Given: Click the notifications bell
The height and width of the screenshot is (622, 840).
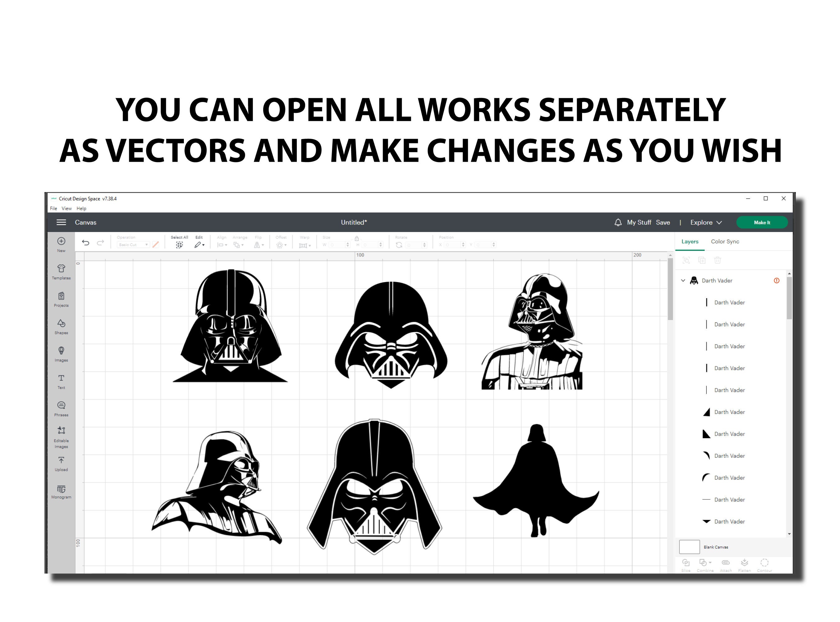Looking at the screenshot, I should click(x=618, y=222).
